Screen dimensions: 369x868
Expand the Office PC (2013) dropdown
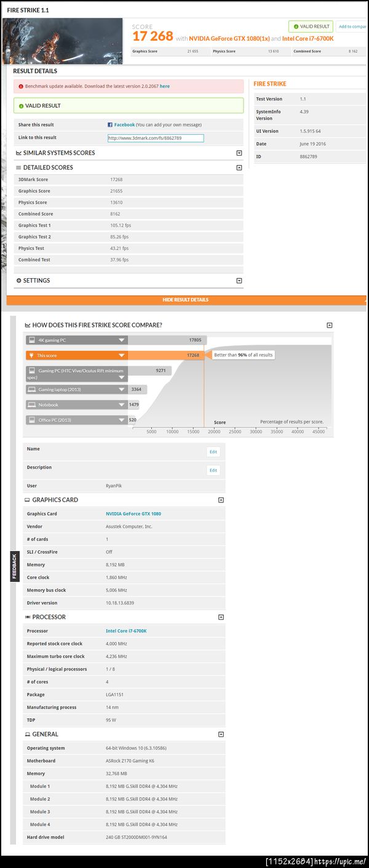click(122, 420)
